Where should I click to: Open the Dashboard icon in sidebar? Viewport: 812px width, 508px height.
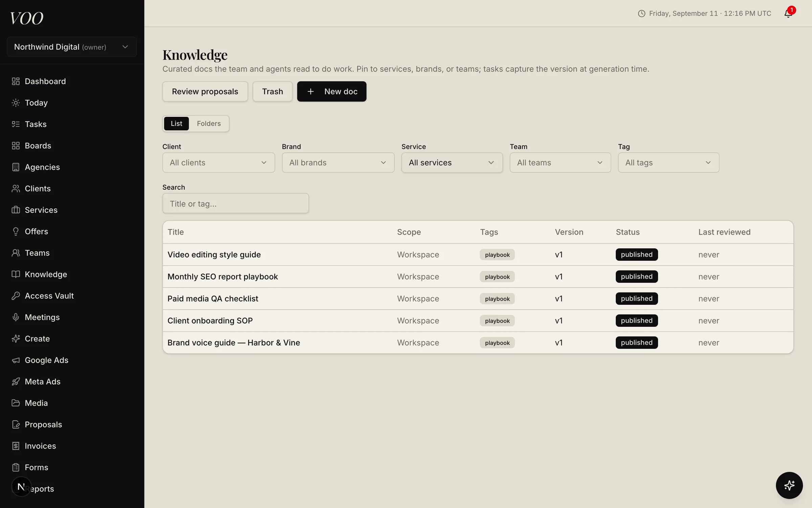pos(16,81)
